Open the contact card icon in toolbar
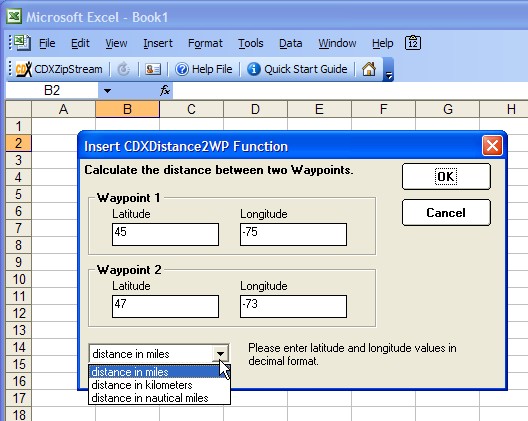The width and height of the screenshot is (528, 421). coord(153,69)
